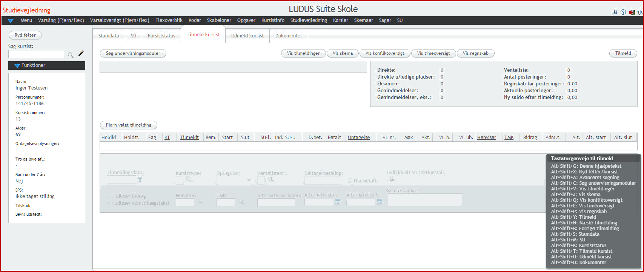Click the magnifier next to Søg kursist
Screen dimensions: 644x272
71,55
